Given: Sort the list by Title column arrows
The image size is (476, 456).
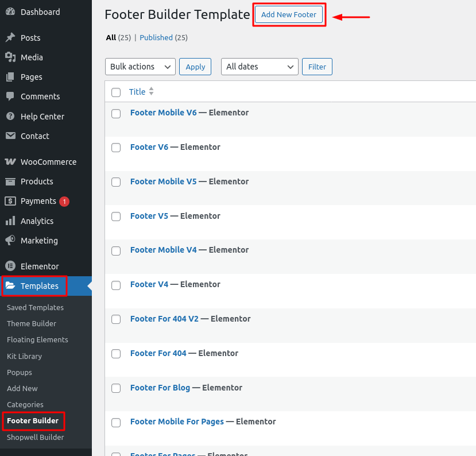Looking at the screenshot, I should pos(152,92).
